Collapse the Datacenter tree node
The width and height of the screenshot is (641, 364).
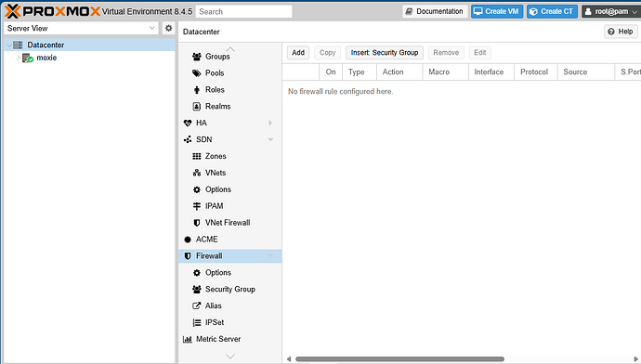click(9, 45)
